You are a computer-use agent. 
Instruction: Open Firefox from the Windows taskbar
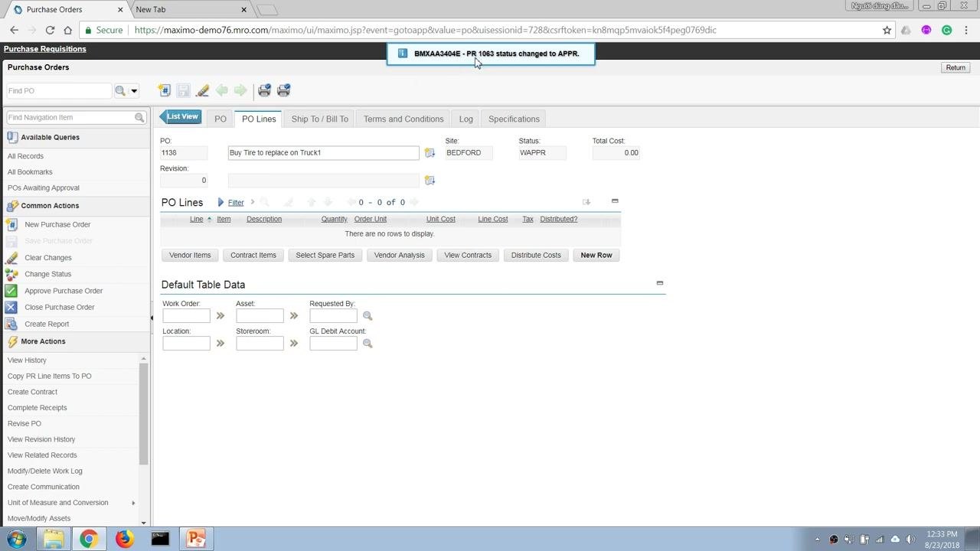(124, 539)
